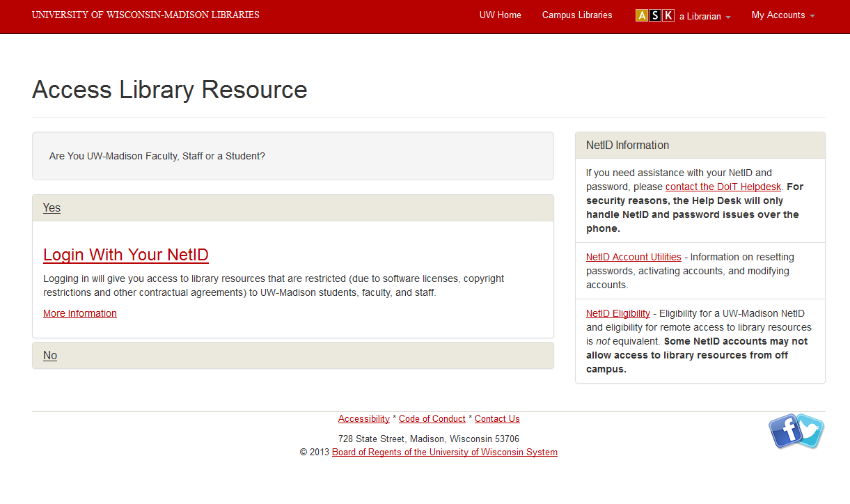Follow the contact the DoIT Helpdesk link
Viewport: 850px width, 504px height.
pos(723,187)
